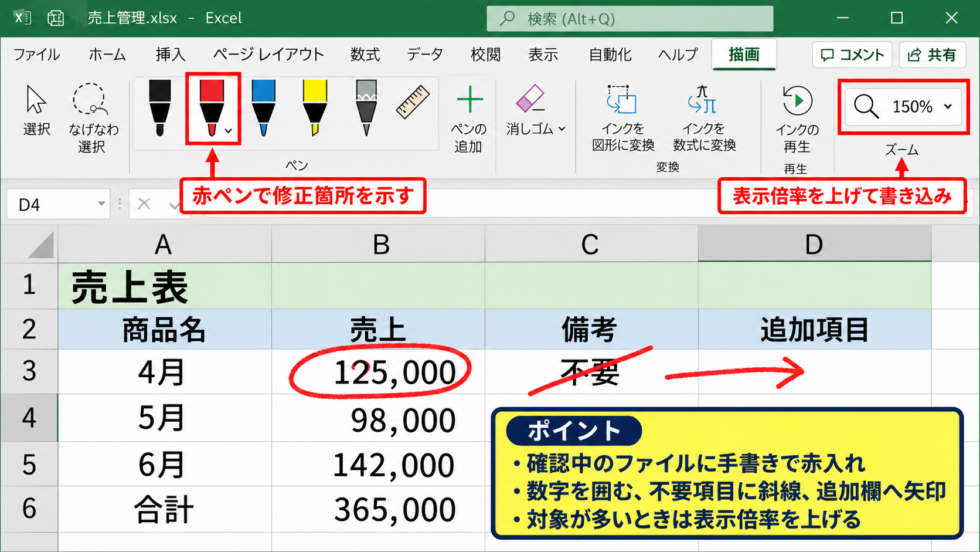Select the black pen tool

(x=159, y=108)
